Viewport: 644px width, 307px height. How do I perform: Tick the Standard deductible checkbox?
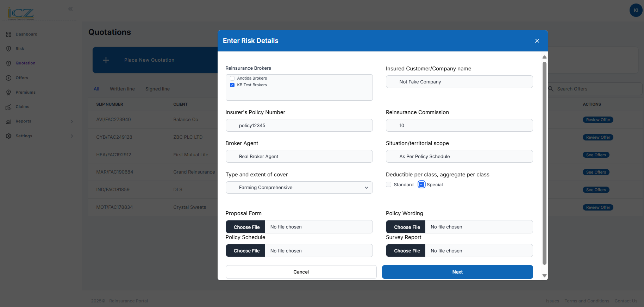pos(389,184)
